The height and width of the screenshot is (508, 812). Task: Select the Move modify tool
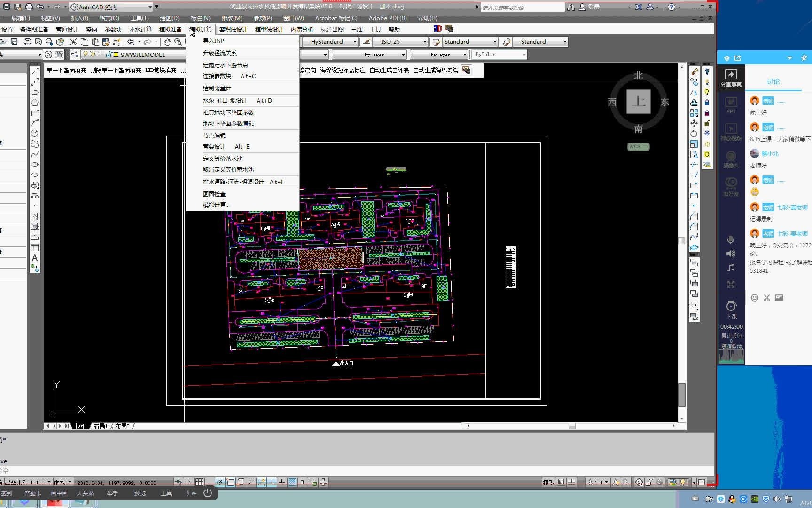(x=694, y=123)
